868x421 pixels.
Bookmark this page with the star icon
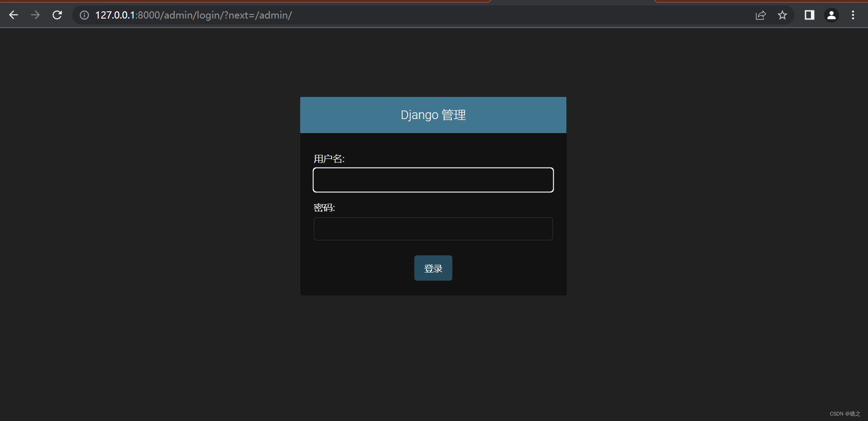coord(782,15)
